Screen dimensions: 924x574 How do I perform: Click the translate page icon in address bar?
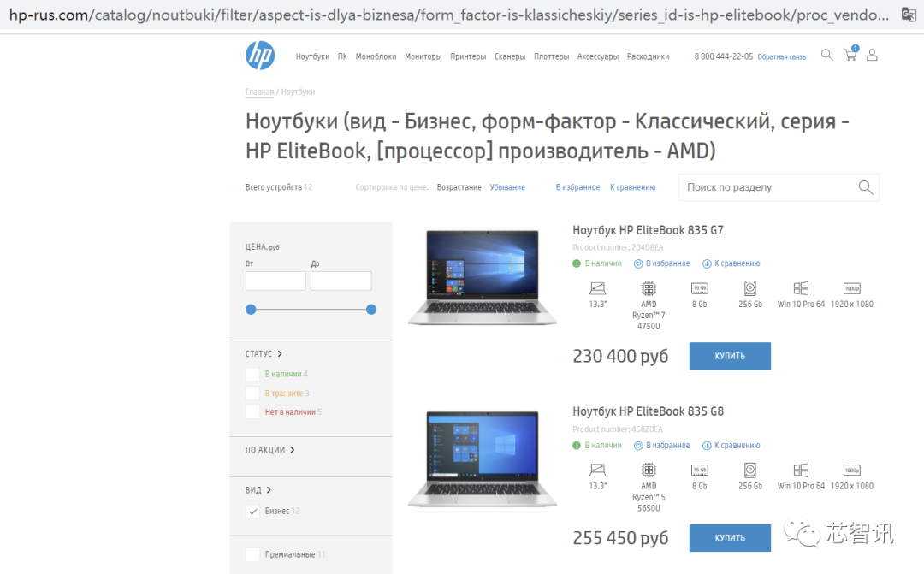[x=909, y=15]
